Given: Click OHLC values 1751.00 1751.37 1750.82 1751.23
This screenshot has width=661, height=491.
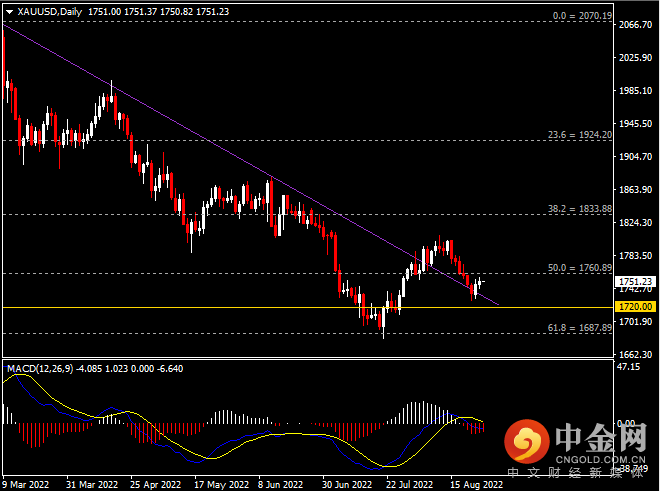Looking at the screenshot, I should click(x=159, y=12).
